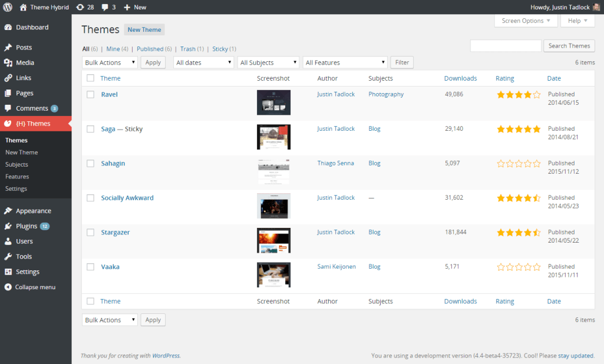Open the Media icon in sidebar
Viewport: 604px width, 364px height.
point(8,62)
